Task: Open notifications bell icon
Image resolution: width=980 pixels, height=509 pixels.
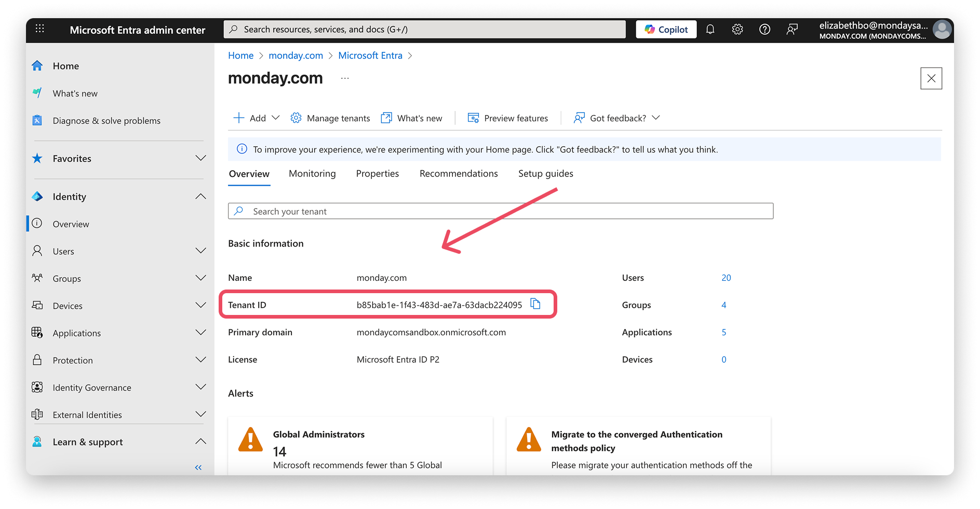Action: click(710, 30)
